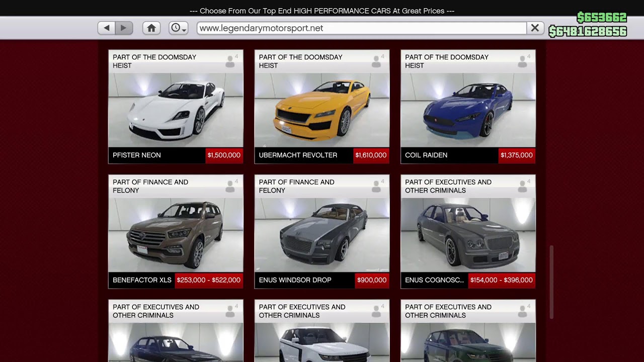Screen dimensions: 644x362
Task: Click the player-count icon on Pfister Neon card
Action: click(231, 61)
